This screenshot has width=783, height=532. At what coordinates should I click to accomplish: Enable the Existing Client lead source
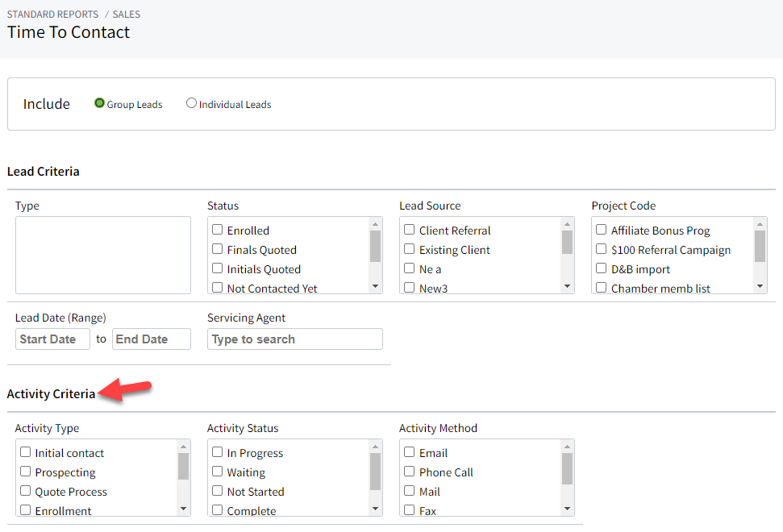point(409,249)
